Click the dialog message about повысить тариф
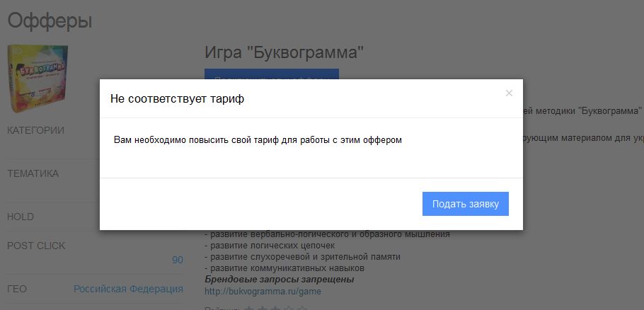644x310 pixels. [258, 140]
